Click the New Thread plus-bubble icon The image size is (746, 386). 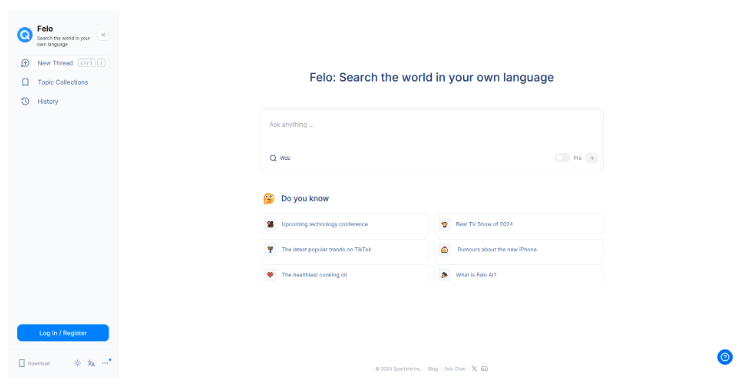pyautogui.click(x=25, y=63)
